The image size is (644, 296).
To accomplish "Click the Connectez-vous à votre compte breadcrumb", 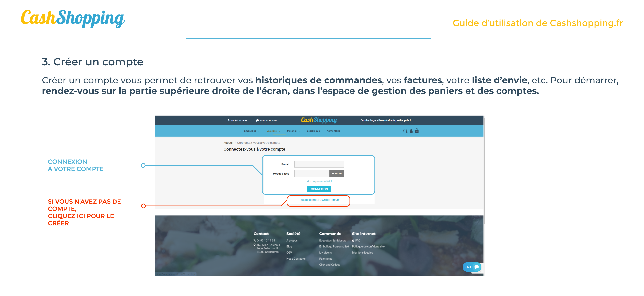I will coord(259,143).
